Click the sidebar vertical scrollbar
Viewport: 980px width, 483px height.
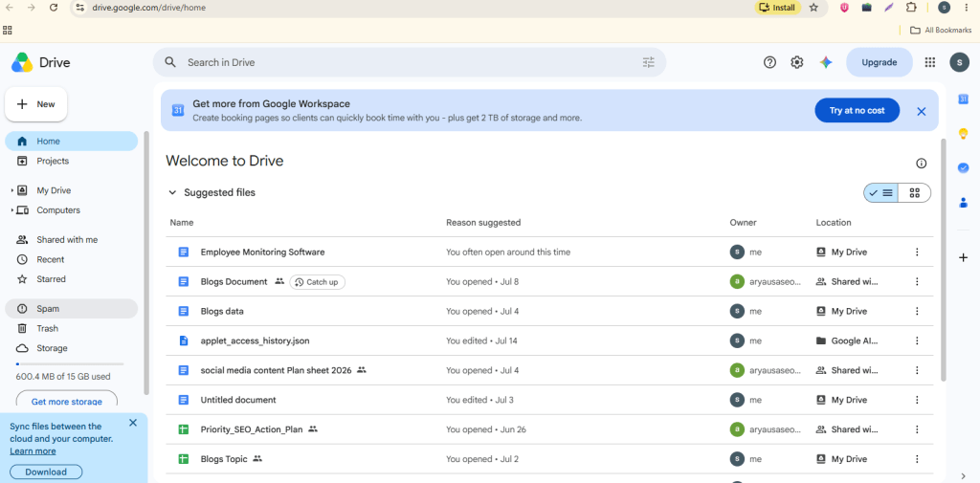click(x=146, y=262)
